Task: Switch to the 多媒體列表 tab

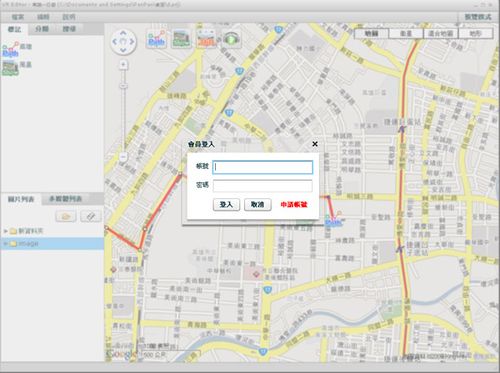Action: click(65, 199)
